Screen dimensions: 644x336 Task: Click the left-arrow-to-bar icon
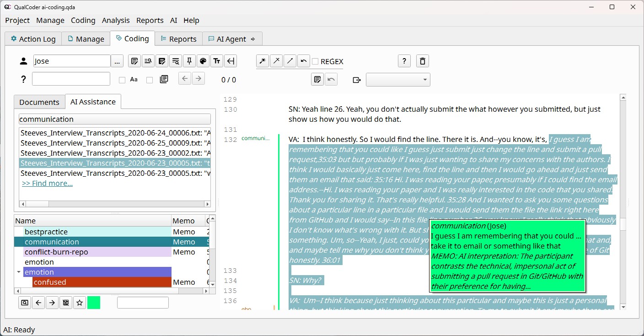(x=231, y=61)
